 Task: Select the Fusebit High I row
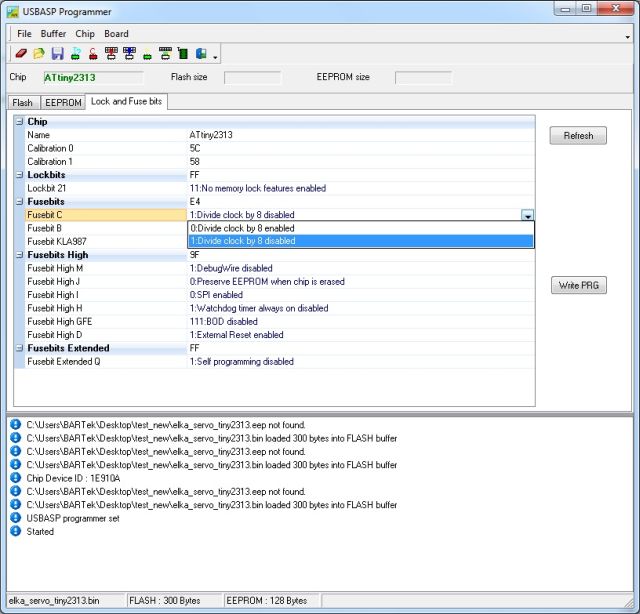click(x=280, y=295)
